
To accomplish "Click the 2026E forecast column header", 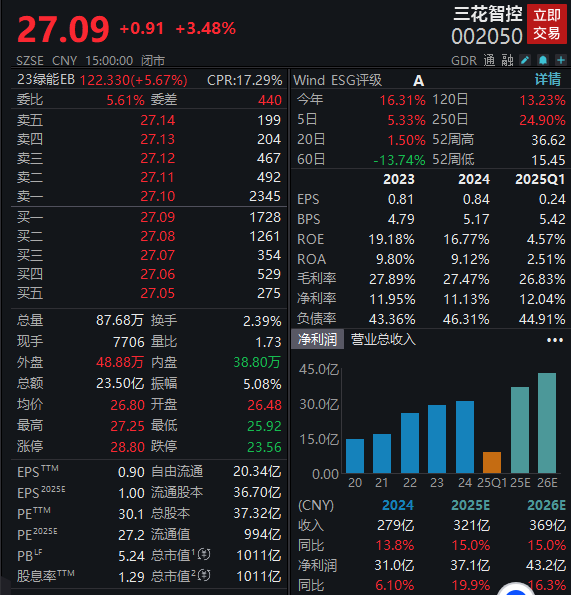I will point(546,505).
